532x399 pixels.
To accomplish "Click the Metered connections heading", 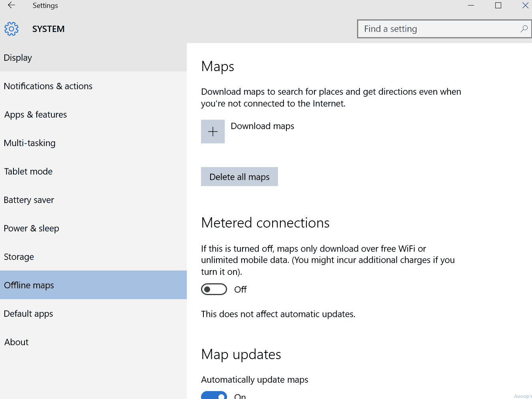I will click(x=265, y=223).
